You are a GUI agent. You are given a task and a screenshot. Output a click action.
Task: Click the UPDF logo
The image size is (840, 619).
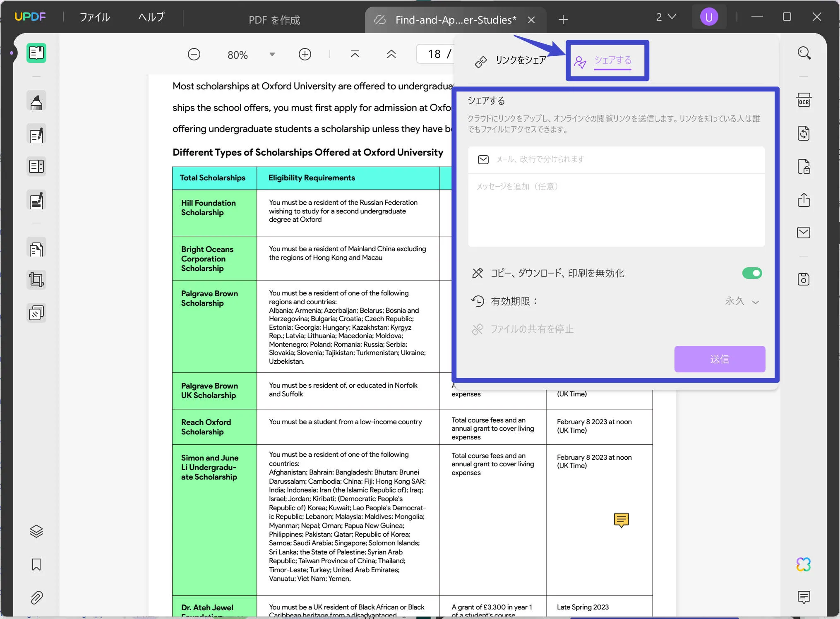coord(30,17)
